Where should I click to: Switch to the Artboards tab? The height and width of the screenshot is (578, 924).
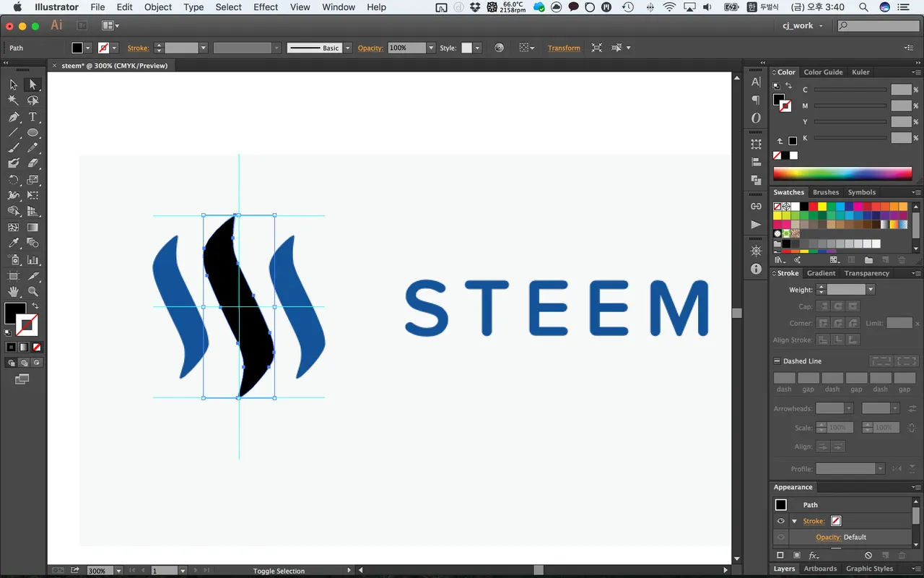coord(821,569)
